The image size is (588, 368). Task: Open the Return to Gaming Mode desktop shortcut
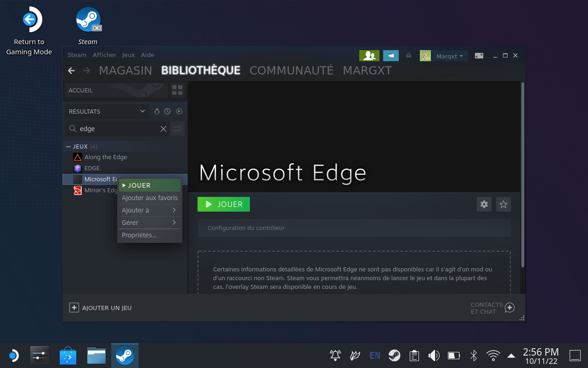coord(29,31)
